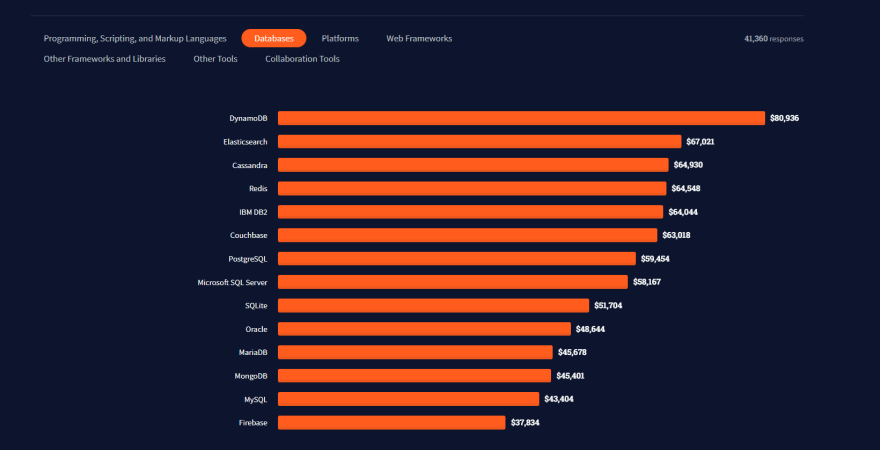Viewport: 880px width, 450px height.
Task: Click the Elasticsearch label
Action: pos(245,142)
